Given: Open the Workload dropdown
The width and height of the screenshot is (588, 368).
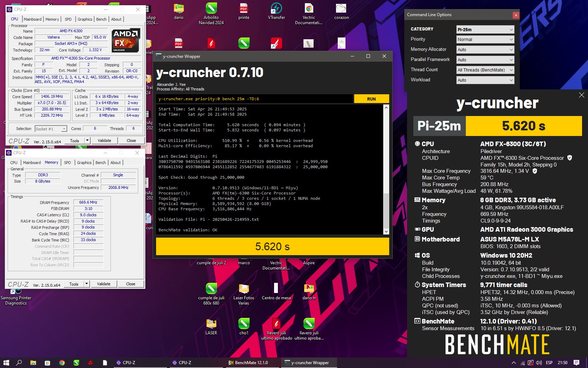Looking at the screenshot, I should 485,80.
